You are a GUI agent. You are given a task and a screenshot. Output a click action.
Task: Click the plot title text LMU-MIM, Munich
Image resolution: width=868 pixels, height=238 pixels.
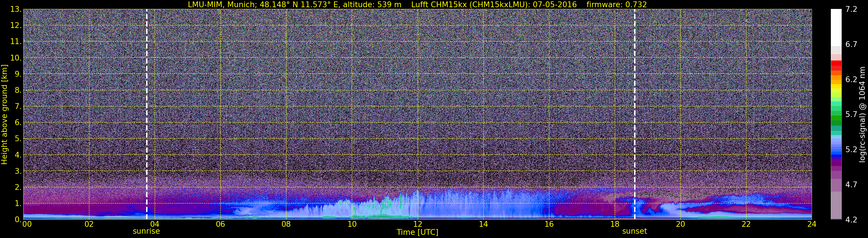222,4
